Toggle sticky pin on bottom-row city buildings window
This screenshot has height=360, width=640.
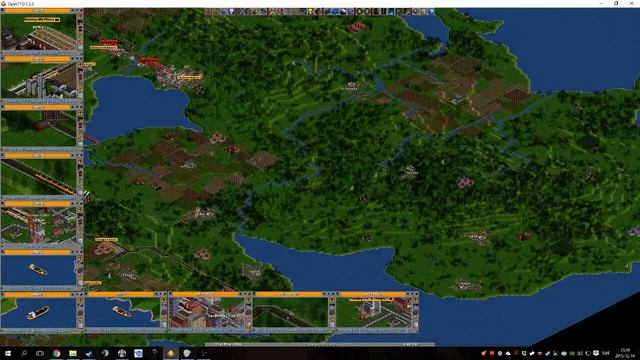[249, 294]
